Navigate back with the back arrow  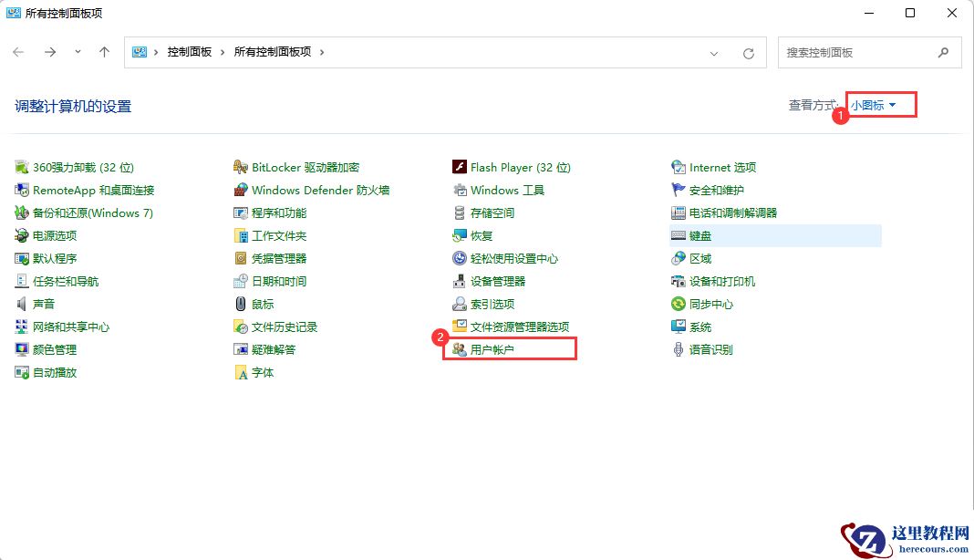pyautogui.click(x=18, y=52)
